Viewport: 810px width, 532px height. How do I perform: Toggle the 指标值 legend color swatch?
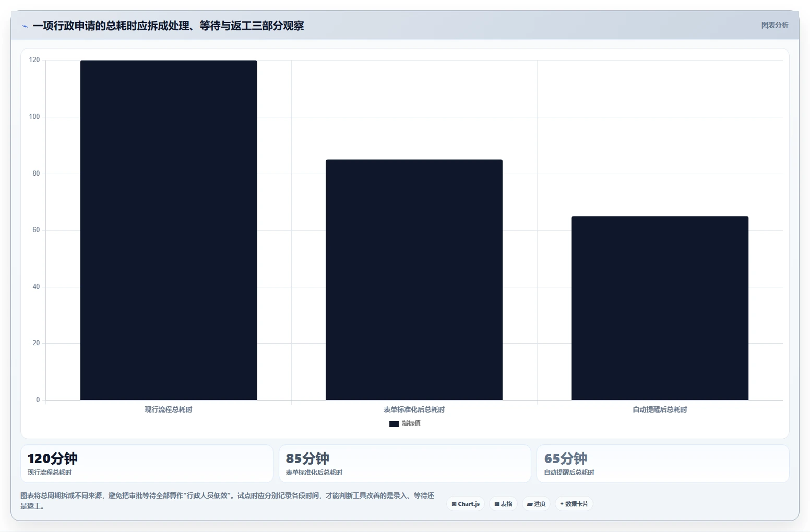point(394,424)
